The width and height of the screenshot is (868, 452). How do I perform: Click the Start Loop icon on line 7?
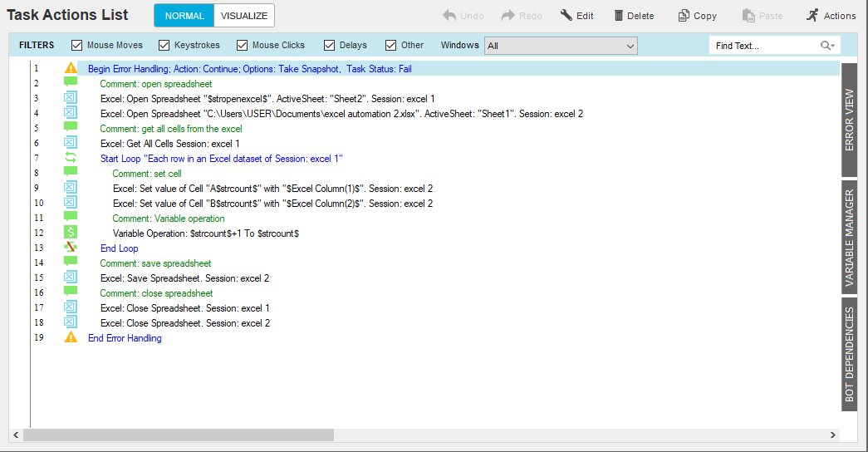point(71,159)
